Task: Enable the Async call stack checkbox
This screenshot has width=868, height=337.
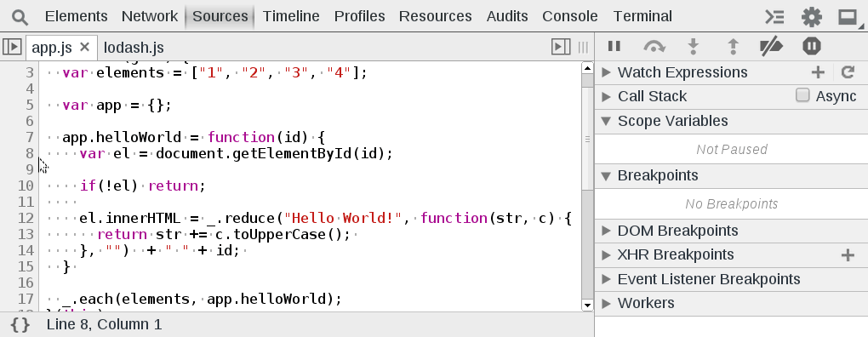Action: click(802, 95)
